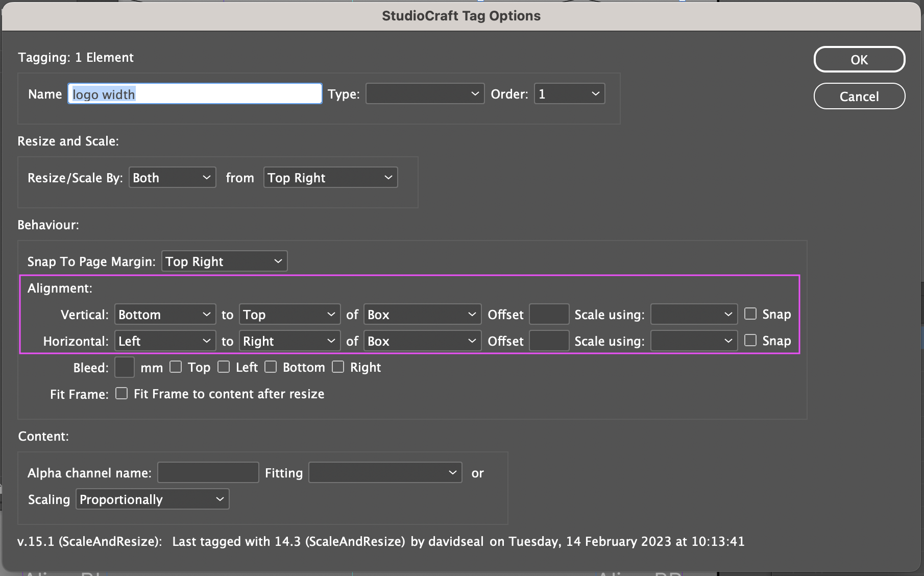Check the Bleed Left checkbox
Viewport: 924px width, 576px height.
[x=224, y=367]
